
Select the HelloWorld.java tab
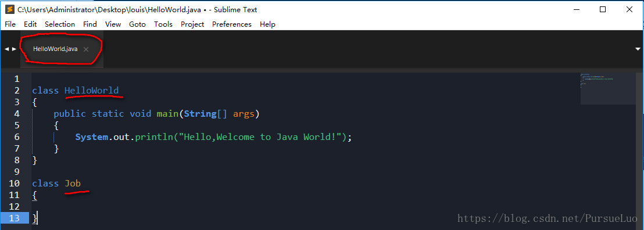pos(55,49)
